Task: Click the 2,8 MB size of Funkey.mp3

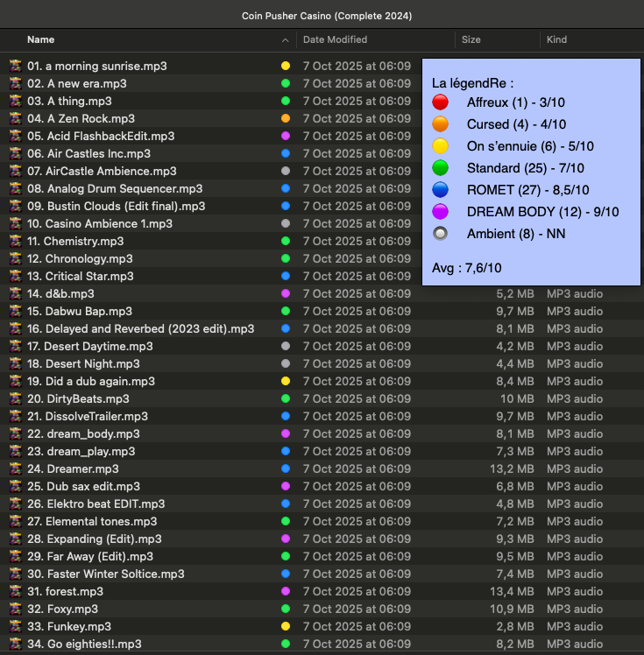Action: 515,627
